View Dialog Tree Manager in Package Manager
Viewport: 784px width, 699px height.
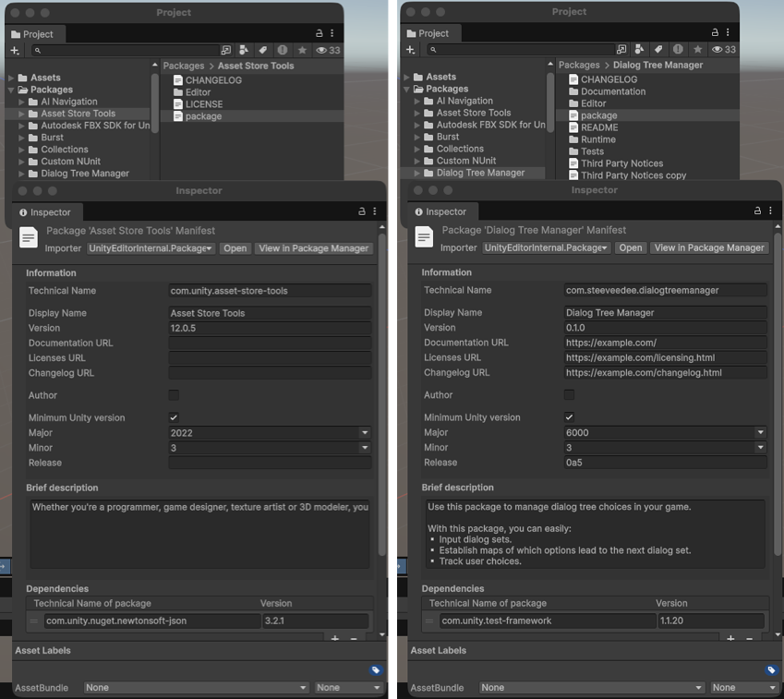click(x=709, y=248)
